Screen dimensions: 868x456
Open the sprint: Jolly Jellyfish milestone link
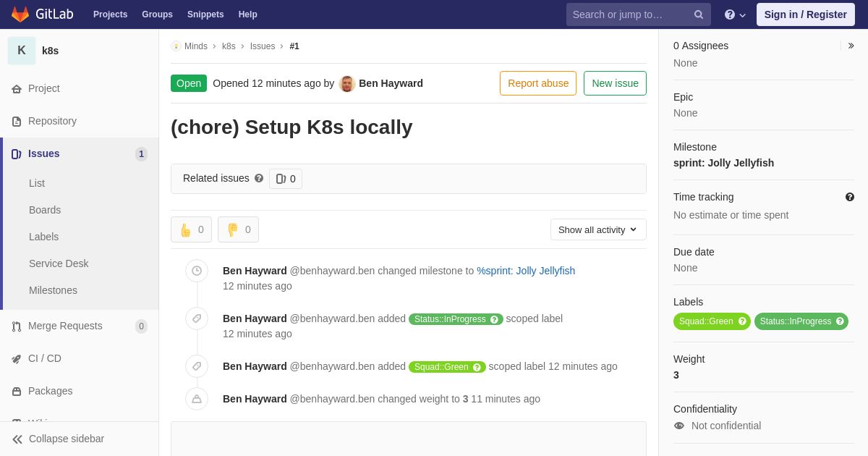click(723, 163)
